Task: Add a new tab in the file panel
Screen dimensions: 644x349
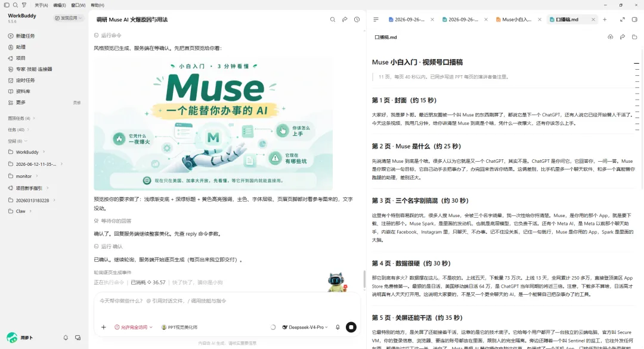Action: [x=605, y=19]
